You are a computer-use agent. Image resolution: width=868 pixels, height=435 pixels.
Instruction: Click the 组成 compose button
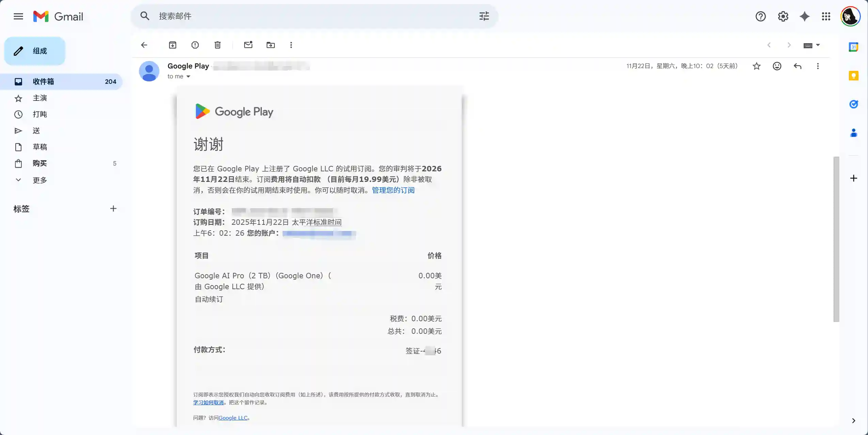35,51
